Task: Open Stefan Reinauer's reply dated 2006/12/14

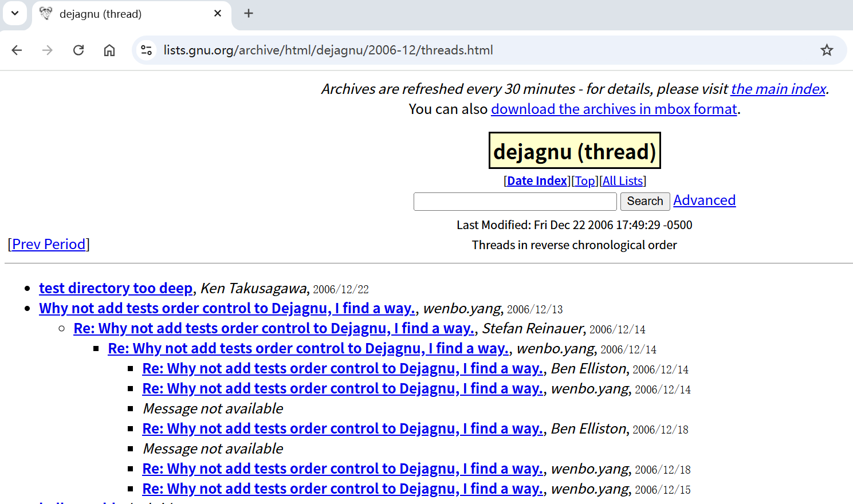Action: [274, 328]
